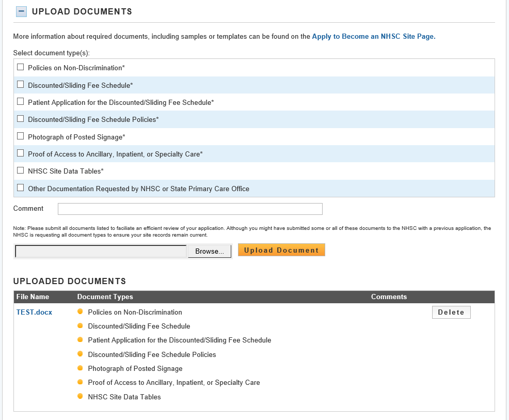Image resolution: width=509 pixels, height=420 pixels.
Task: Select the NHSC Site Data Tables checkbox
Action: click(21, 170)
